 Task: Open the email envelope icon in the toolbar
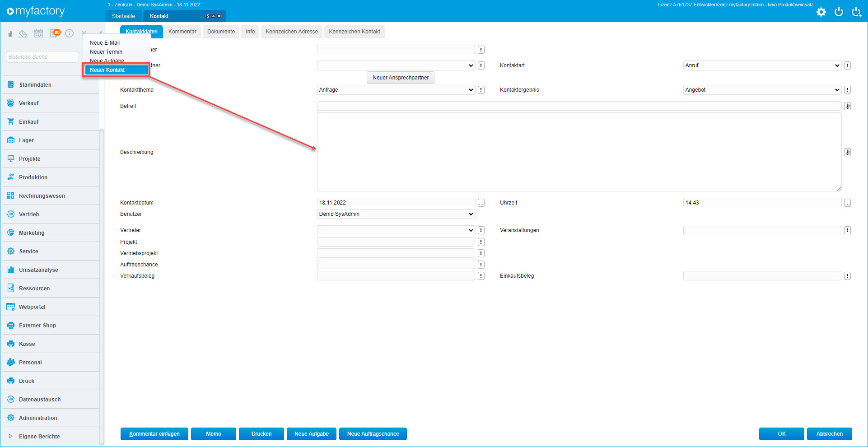pos(23,33)
